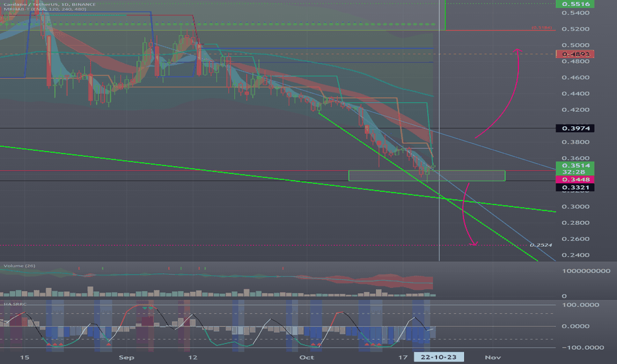The width and height of the screenshot is (617, 364).
Task: Click the 0.3800 price axis tick
Action: [x=575, y=142]
